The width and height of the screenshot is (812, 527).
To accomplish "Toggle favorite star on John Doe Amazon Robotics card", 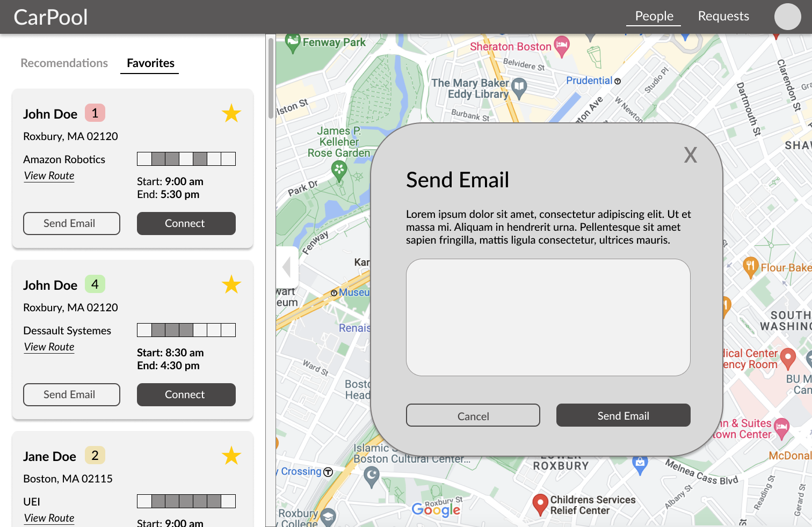I will tap(231, 113).
